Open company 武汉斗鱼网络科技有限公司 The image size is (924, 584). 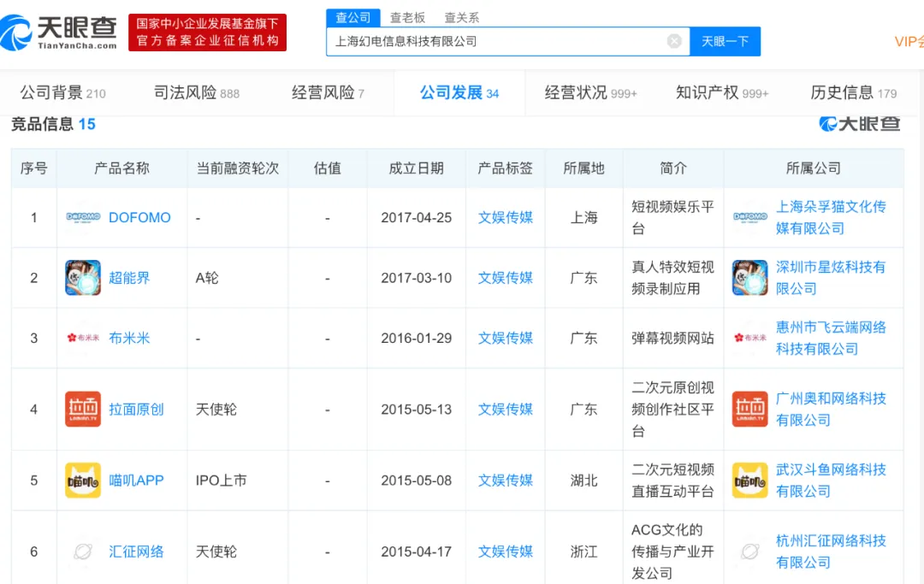click(831, 481)
